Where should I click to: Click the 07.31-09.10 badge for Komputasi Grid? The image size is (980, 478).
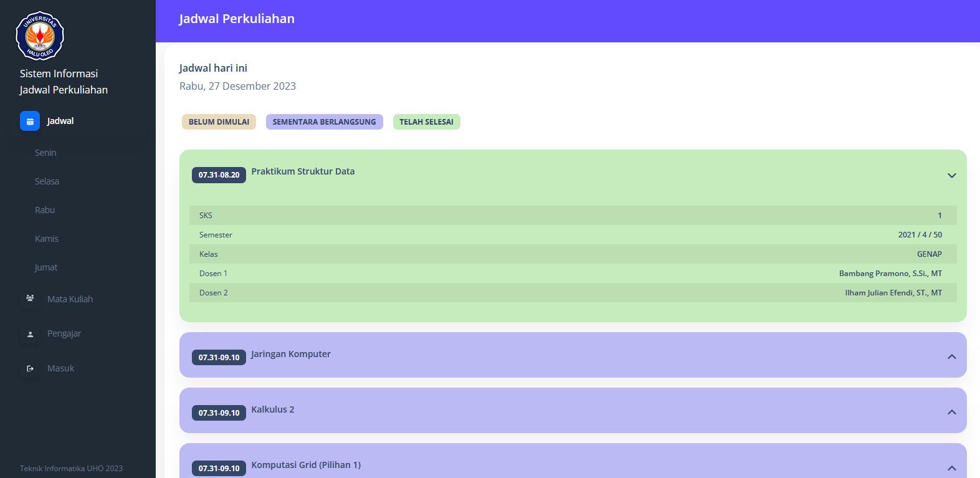(219, 469)
